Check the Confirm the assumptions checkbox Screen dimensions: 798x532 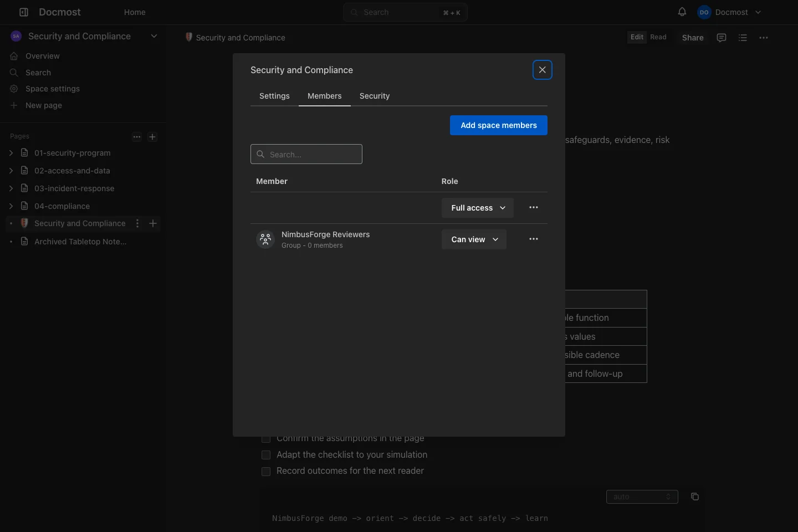(x=266, y=438)
